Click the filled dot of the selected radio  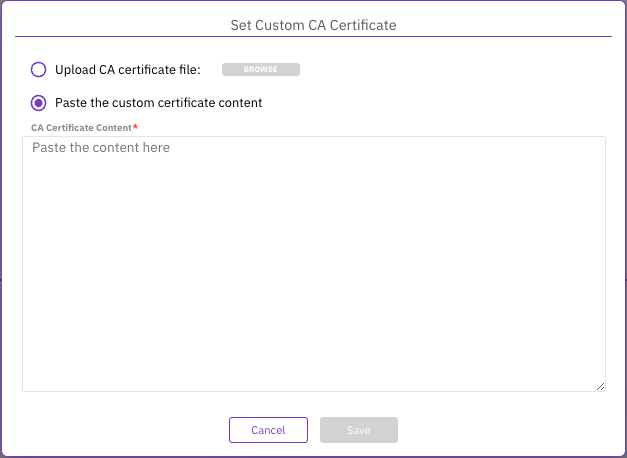point(39,102)
